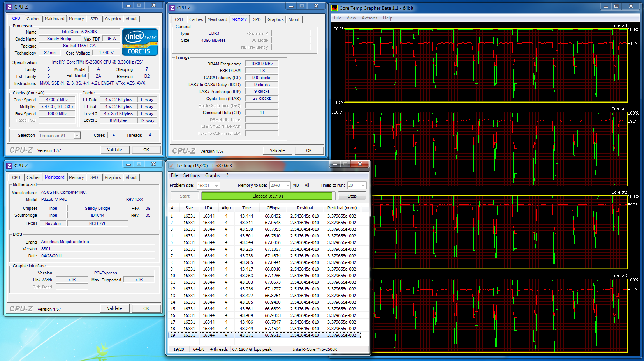Click the 4 threads status bar entry

click(x=219, y=349)
